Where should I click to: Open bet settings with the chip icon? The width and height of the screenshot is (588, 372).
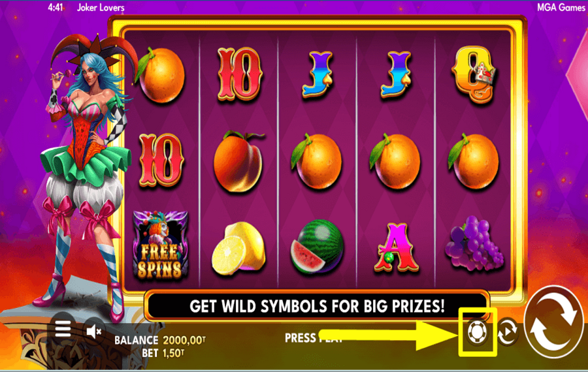[477, 332]
